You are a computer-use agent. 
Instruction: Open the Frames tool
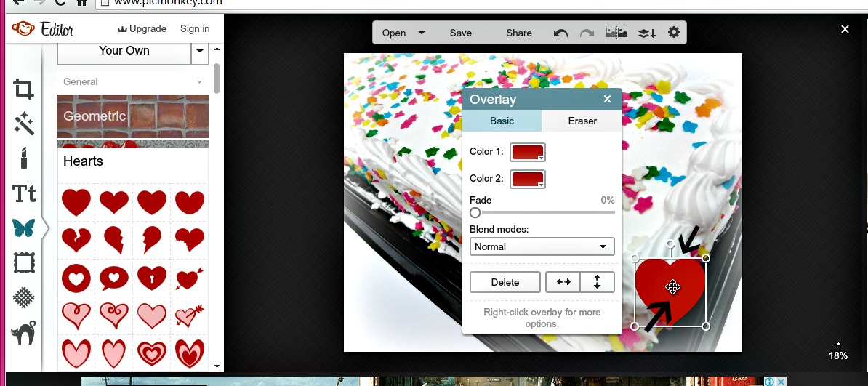[24, 263]
